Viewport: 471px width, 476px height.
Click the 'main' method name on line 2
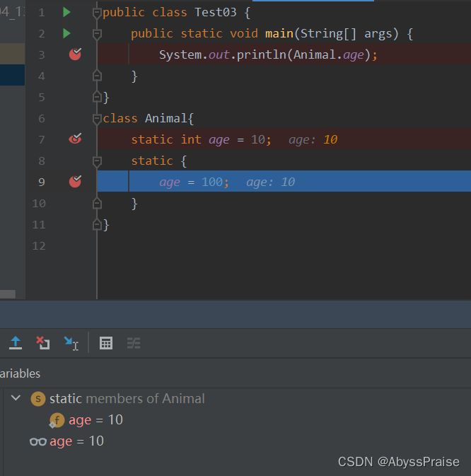(x=279, y=34)
